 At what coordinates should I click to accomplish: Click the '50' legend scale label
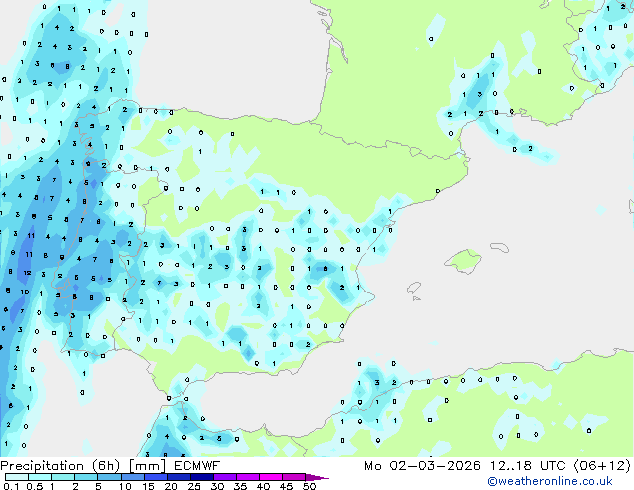310,486
